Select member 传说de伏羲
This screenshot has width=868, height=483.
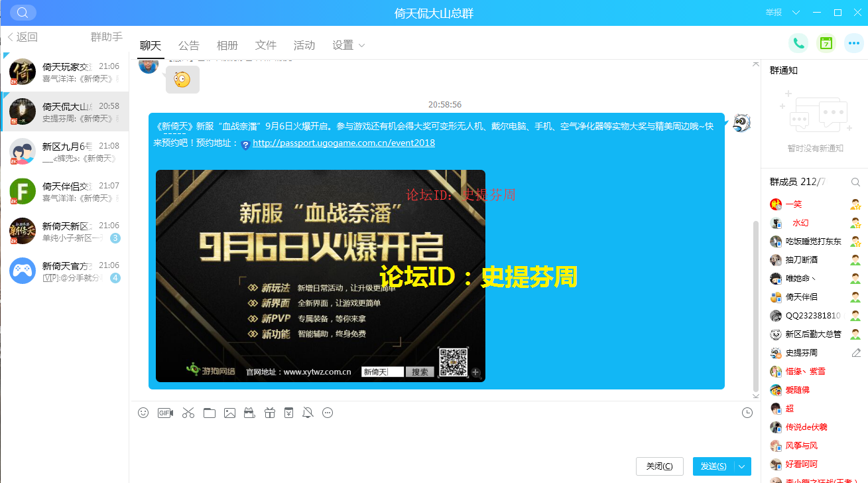click(x=814, y=427)
